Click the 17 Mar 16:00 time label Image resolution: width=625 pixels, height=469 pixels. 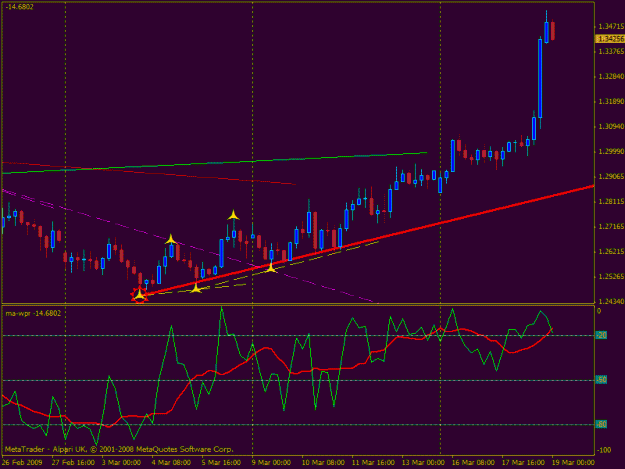(x=523, y=463)
